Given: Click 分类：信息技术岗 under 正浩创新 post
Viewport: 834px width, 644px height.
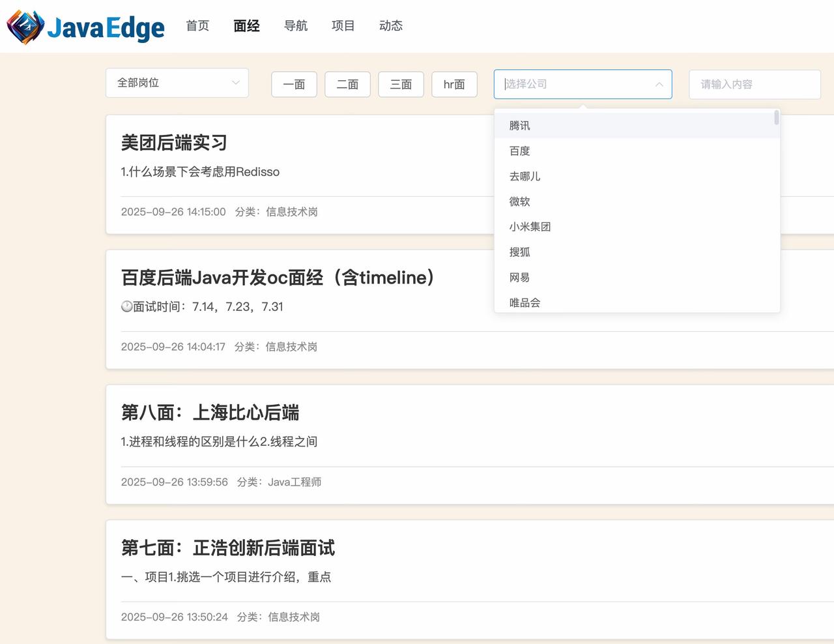Looking at the screenshot, I should (x=278, y=617).
